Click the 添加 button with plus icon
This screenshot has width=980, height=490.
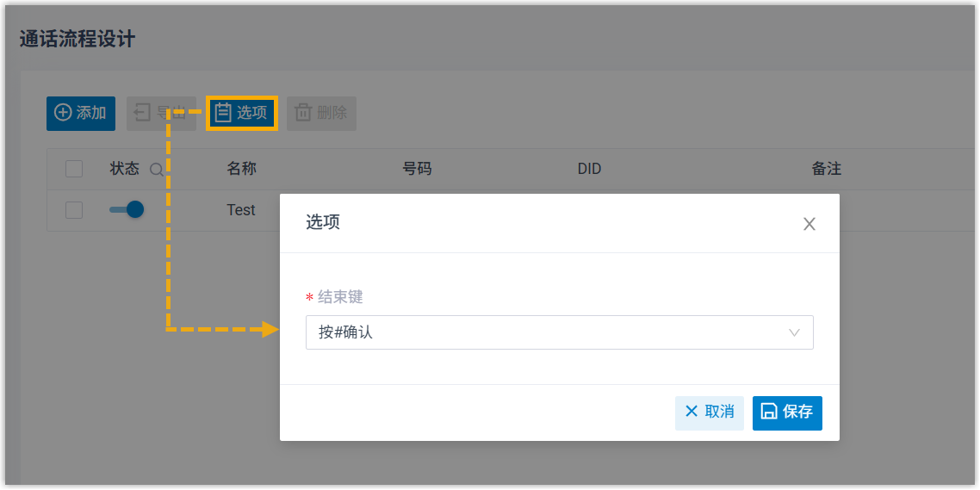click(x=80, y=113)
